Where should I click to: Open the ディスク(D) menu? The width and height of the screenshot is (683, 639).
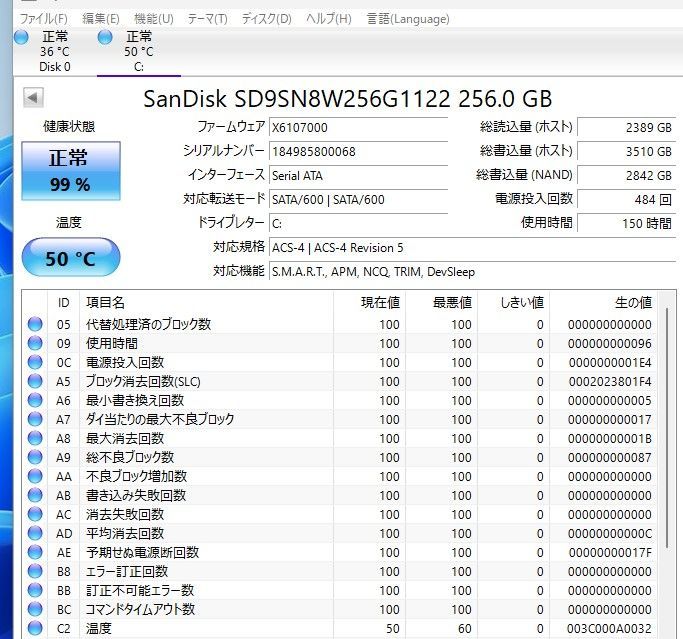tap(266, 19)
